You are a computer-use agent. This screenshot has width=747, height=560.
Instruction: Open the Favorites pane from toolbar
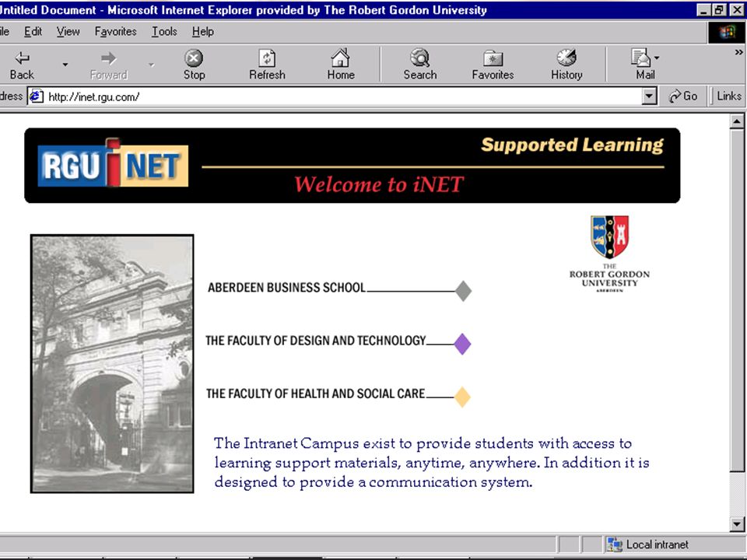pos(493,65)
